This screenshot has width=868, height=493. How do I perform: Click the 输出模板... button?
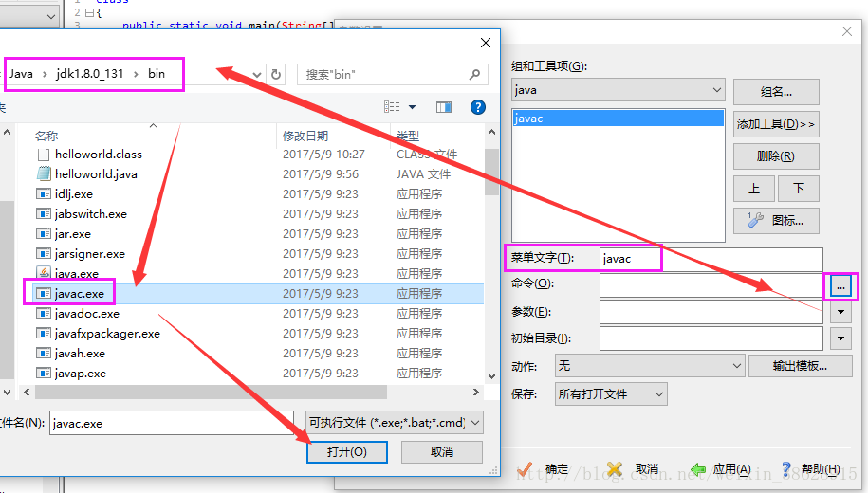pos(800,366)
